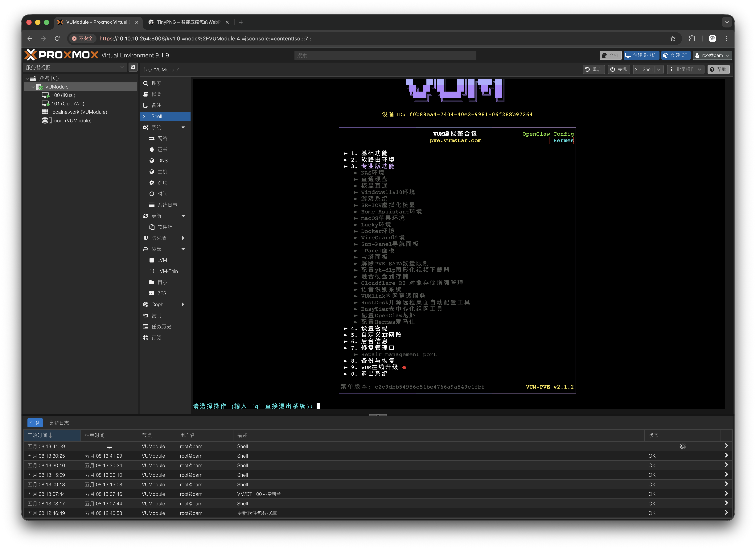Screen dimensions: 756x549
Task: Open the 概要 summary page
Action: pyautogui.click(x=165, y=94)
